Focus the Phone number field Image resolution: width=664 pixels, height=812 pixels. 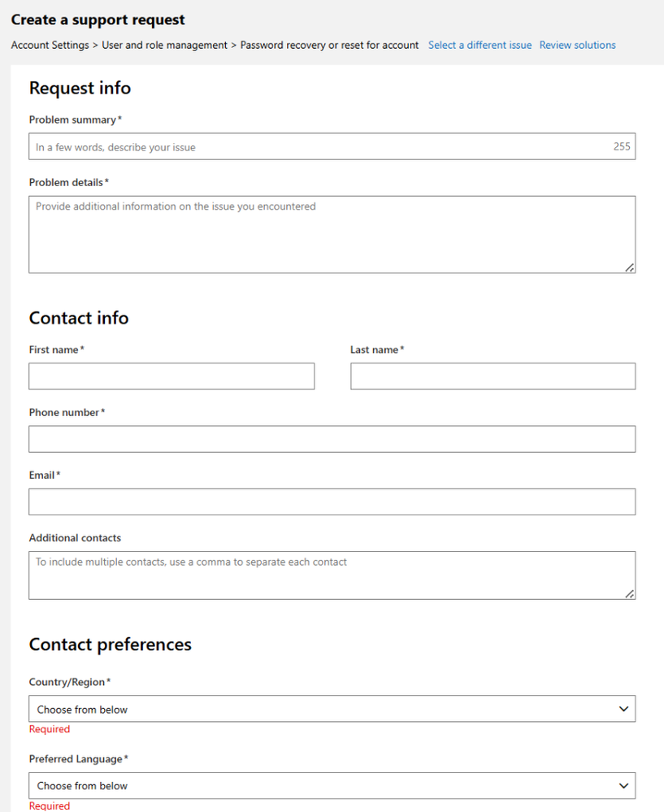click(x=332, y=439)
